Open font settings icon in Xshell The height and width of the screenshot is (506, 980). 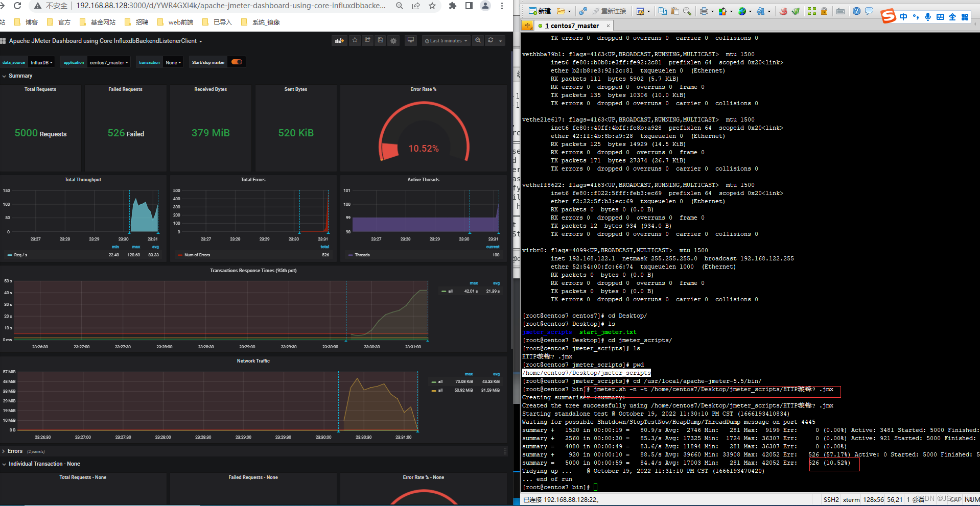click(x=761, y=11)
